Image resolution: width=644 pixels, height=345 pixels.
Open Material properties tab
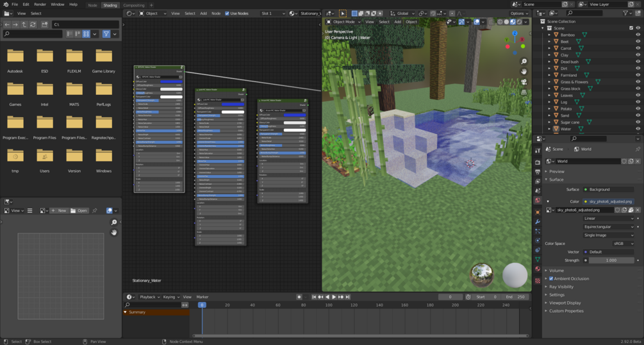(x=538, y=269)
